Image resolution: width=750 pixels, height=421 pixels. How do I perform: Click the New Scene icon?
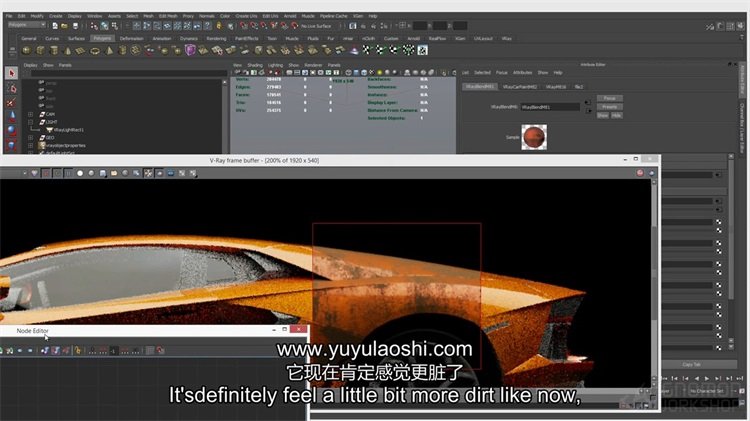pyautogui.click(x=55, y=26)
